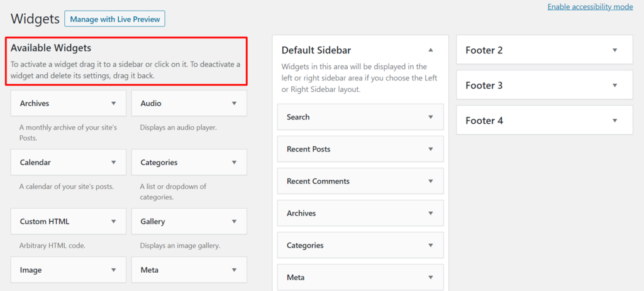644x291 pixels.
Task: Expand the Footer 4 widget area
Action: tap(614, 121)
